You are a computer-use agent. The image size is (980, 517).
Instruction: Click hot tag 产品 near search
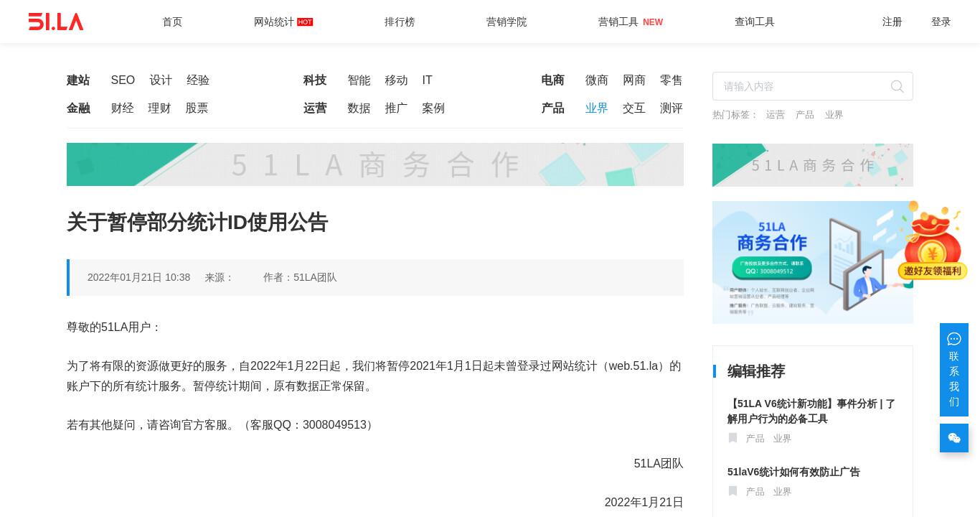(x=805, y=115)
